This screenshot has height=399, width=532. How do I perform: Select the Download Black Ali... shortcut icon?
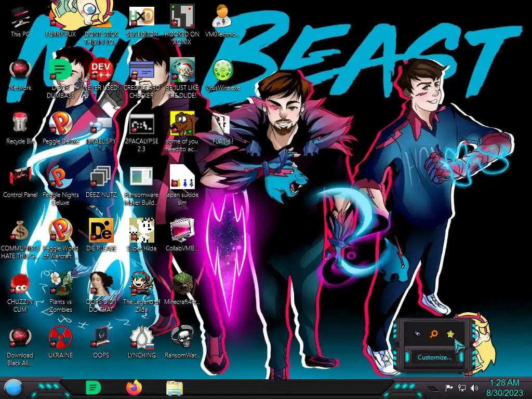pos(20,338)
